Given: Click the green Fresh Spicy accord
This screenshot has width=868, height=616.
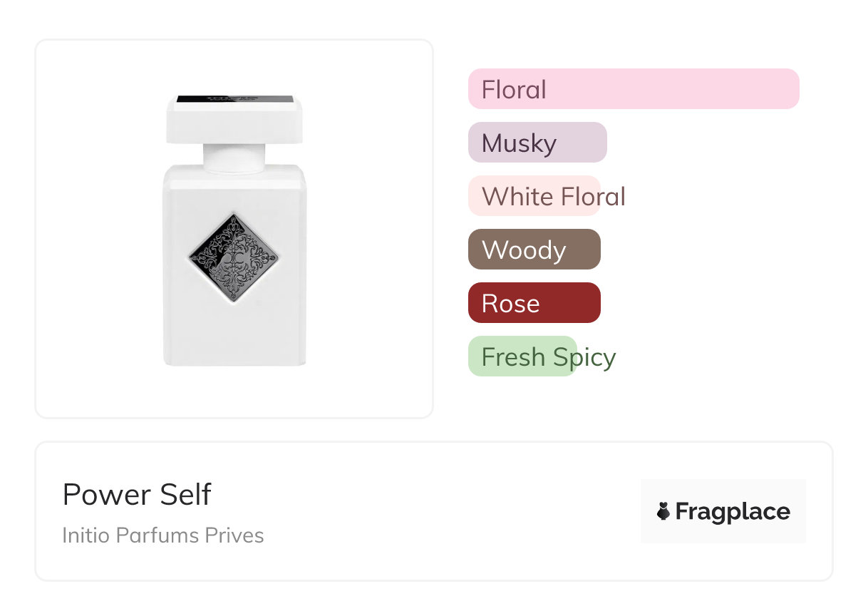Looking at the screenshot, I should tap(522, 356).
